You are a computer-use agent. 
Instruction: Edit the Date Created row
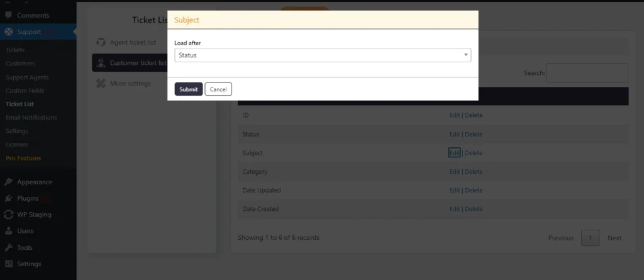click(454, 209)
